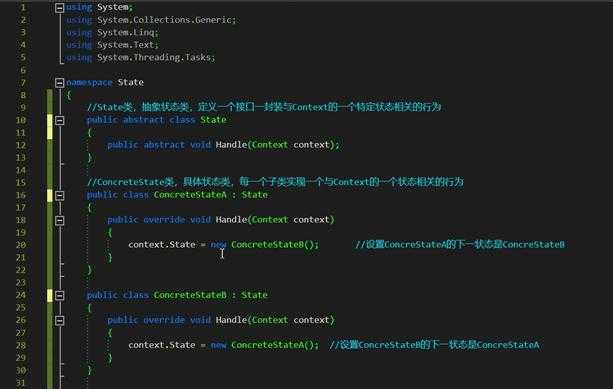Click context.State assignment on line 28
This screenshot has width=613, height=389.
point(162,345)
